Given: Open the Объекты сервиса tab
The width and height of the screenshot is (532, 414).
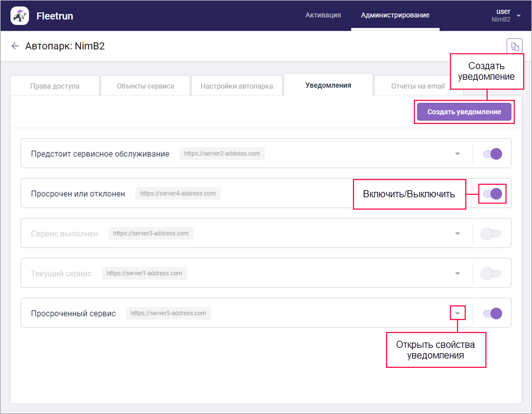Looking at the screenshot, I should pyautogui.click(x=145, y=86).
